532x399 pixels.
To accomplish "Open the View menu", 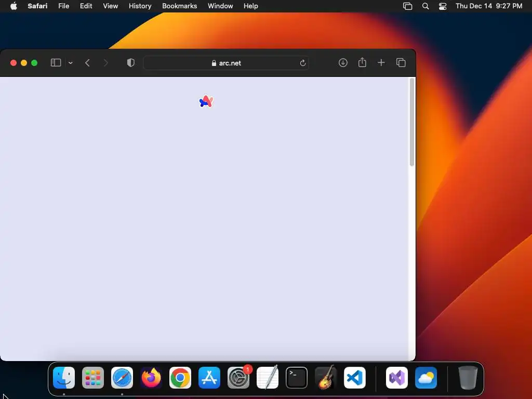I will pos(110,6).
